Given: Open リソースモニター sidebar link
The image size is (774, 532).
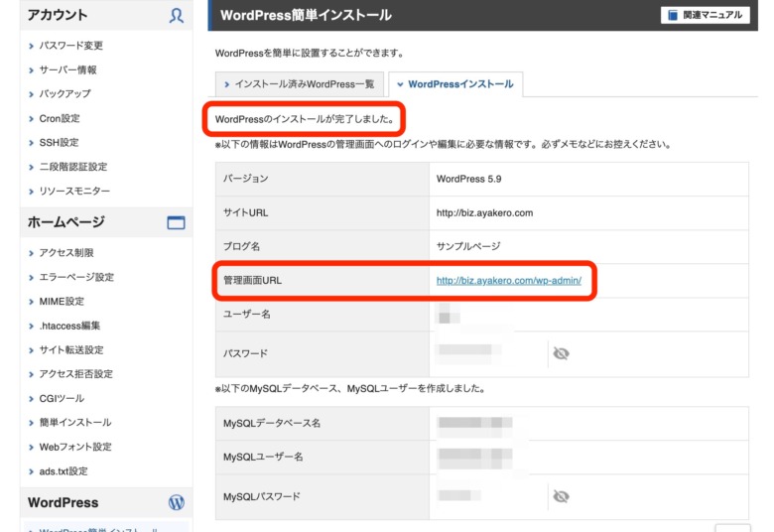Looking at the screenshot, I should 74,191.
